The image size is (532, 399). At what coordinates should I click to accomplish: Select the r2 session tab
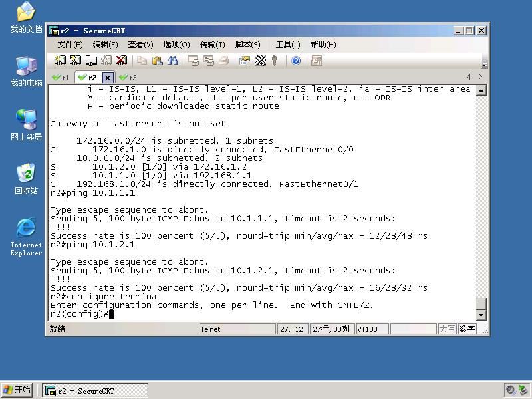pos(88,78)
